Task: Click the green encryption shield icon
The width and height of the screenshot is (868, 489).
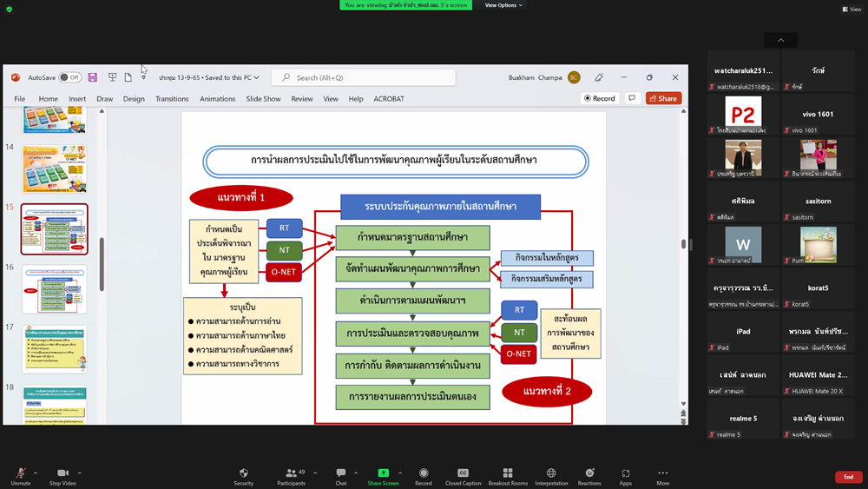Action: (9, 9)
